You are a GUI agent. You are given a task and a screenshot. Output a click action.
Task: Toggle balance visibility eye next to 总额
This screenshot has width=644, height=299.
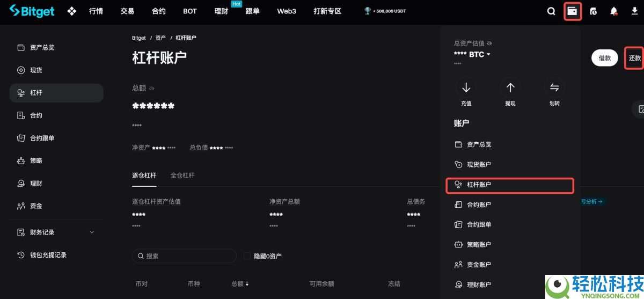point(152,88)
